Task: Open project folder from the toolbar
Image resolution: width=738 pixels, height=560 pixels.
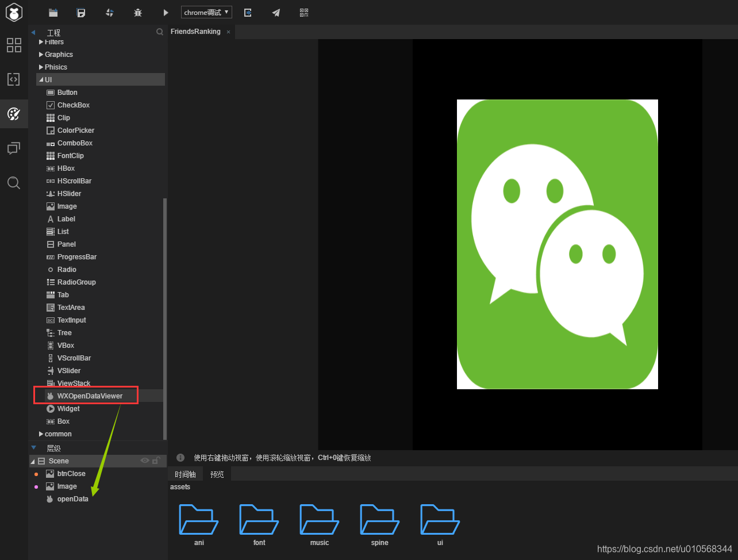Action: click(53, 13)
